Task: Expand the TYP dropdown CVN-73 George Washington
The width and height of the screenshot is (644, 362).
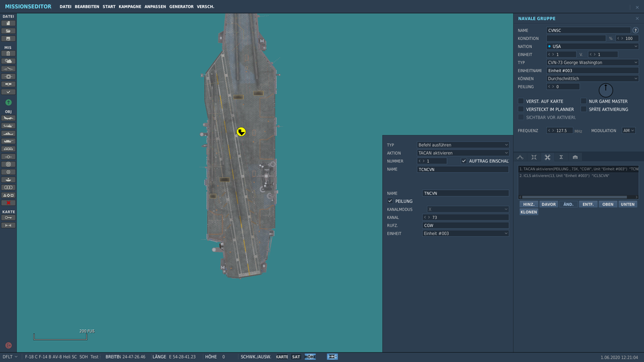Action: coord(592,62)
